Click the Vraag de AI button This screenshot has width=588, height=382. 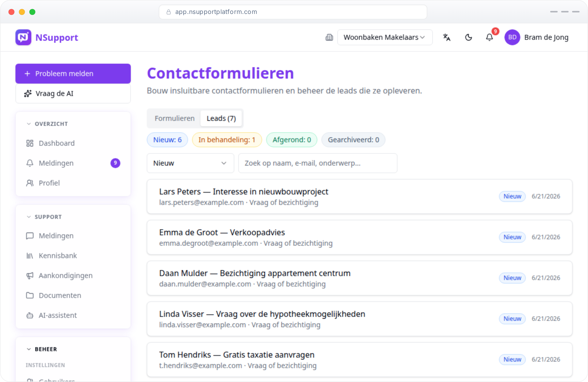click(73, 94)
